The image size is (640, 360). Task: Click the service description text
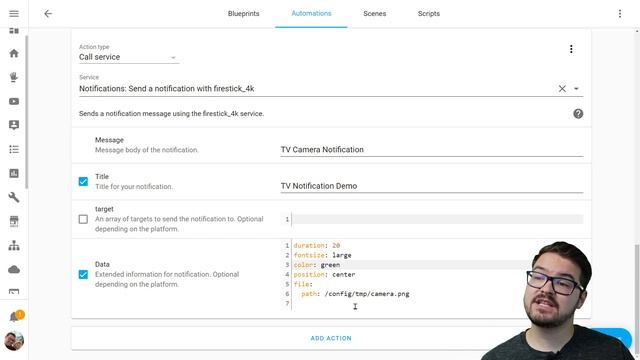click(x=171, y=114)
